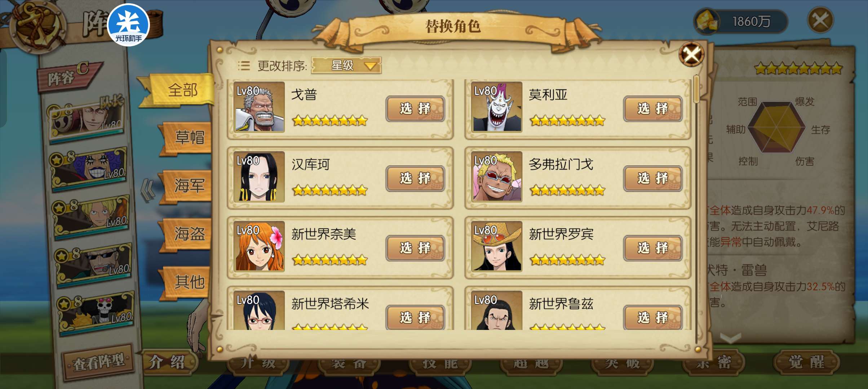Click the gold currency icon beside 1860万
This screenshot has height=389, width=868.
point(707,22)
